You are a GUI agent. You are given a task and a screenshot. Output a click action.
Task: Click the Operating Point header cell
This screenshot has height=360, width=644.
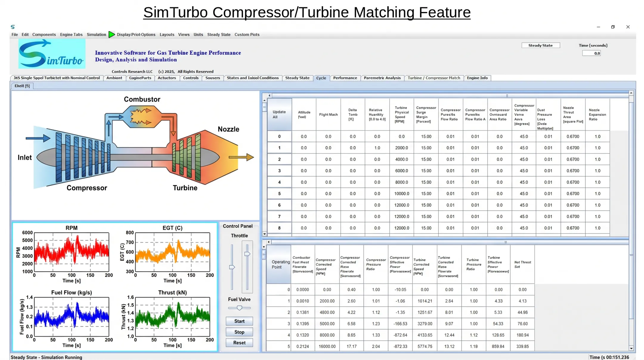278,264
